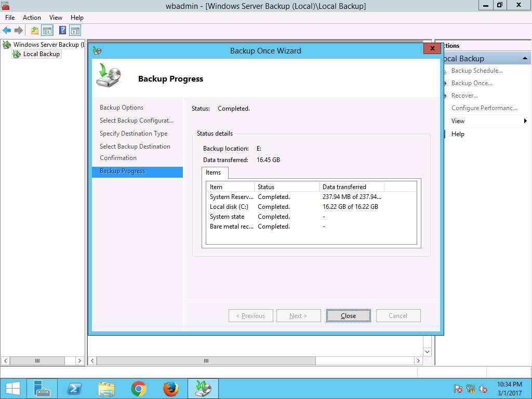Launch Google Chrome from the taskbar
The height and width of the screenshot is (399, 532).
[138, 389]
